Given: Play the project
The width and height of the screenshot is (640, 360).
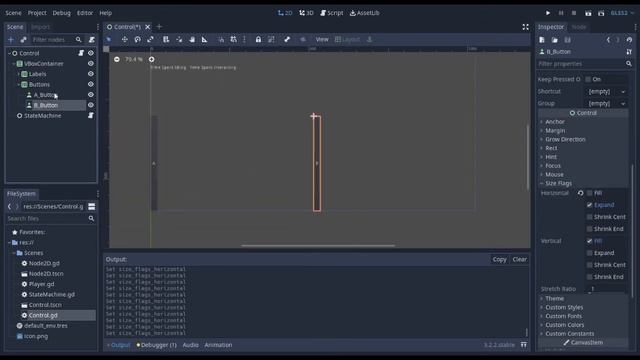Looking at the screenshot, I should (x=548, y=13).
